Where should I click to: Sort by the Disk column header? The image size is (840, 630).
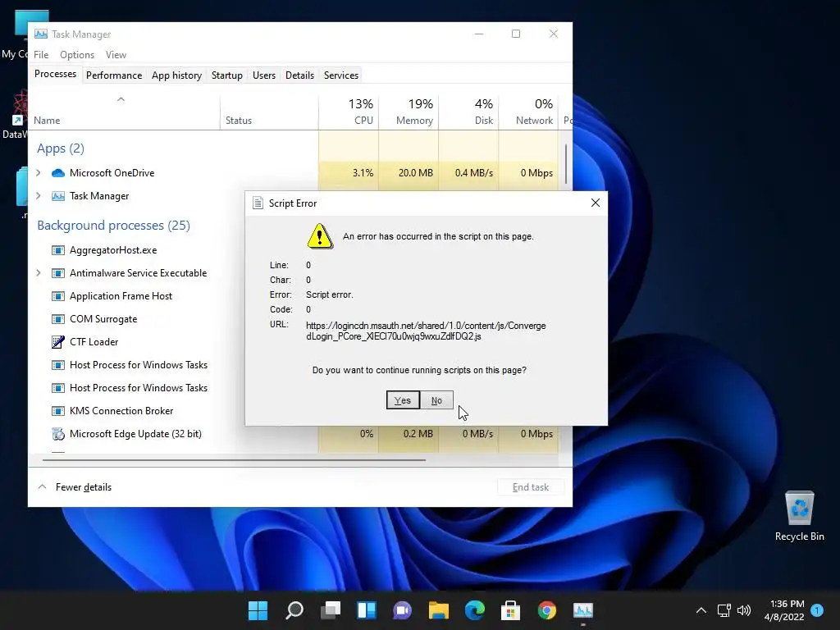[468, 112]
